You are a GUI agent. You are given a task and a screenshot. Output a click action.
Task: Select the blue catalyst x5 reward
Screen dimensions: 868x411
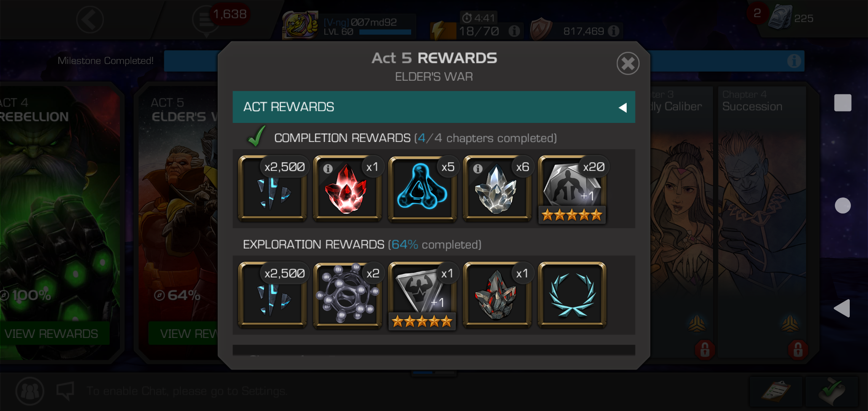(422, 189)
